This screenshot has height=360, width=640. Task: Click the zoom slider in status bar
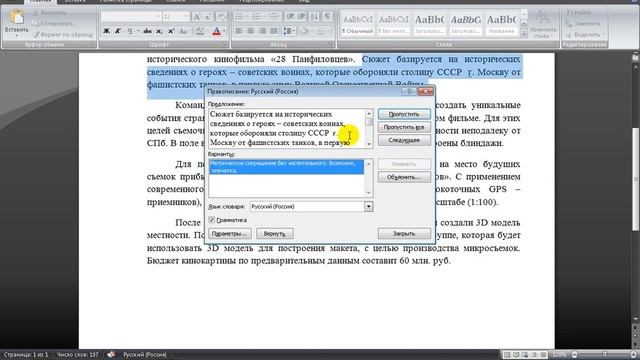point(604,354)
